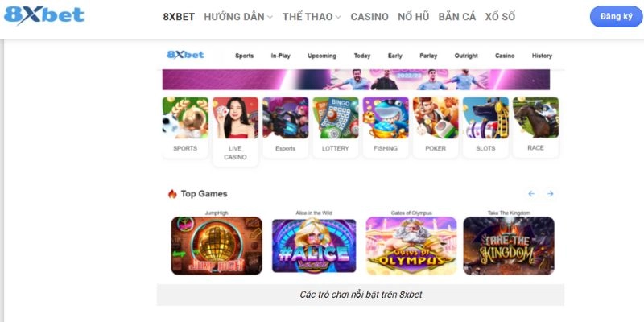
Task: Click the 8Xbet logo at top left
Action: point(43,15)
